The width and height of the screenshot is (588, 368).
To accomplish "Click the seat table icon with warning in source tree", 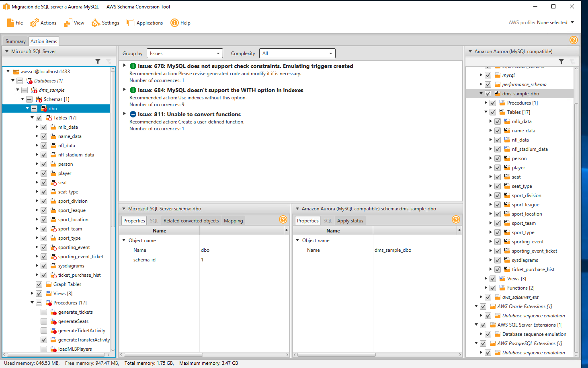I will pos(53,183).
